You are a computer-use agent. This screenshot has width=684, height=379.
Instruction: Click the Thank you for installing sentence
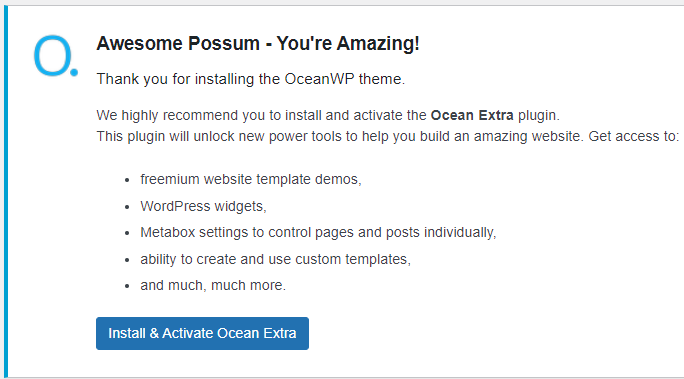[x=250, y=79]
